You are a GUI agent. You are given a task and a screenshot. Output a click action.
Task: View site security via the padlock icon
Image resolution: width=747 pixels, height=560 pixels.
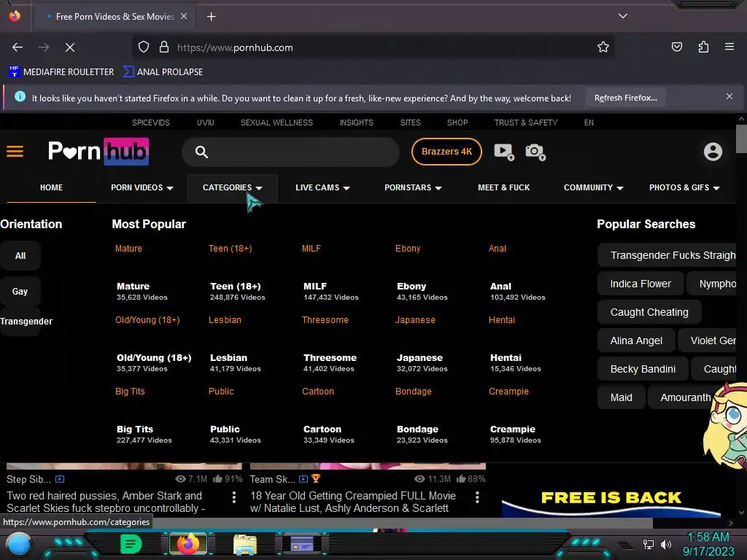[164, 47]
